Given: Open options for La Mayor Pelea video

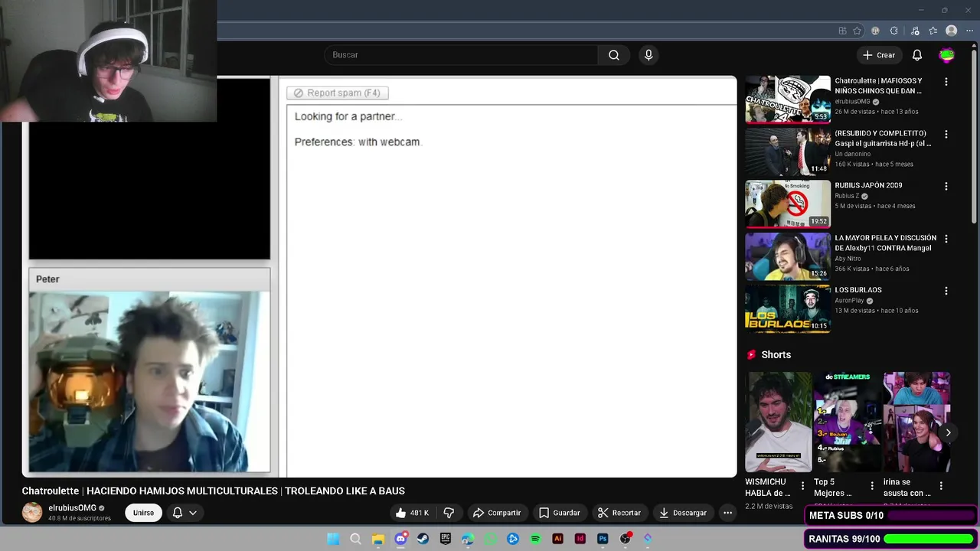Looking at the screenshot, I should pos(946,239).
